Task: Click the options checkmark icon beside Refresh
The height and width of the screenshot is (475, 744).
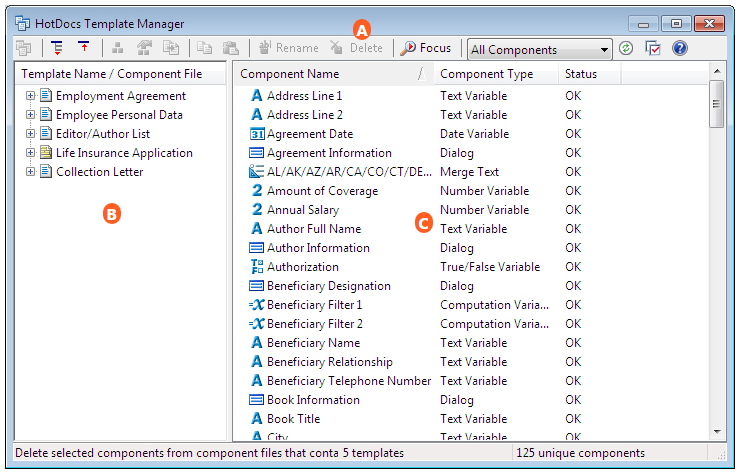Action: [653, 48]
